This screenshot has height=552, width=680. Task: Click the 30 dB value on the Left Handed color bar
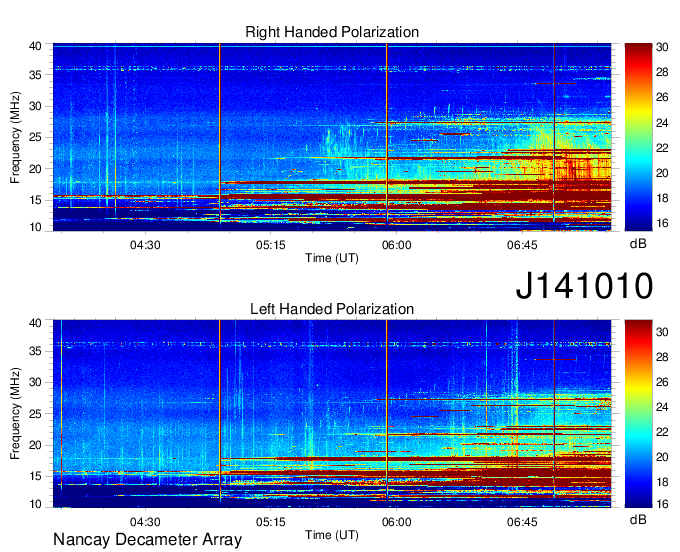[662, 332]
